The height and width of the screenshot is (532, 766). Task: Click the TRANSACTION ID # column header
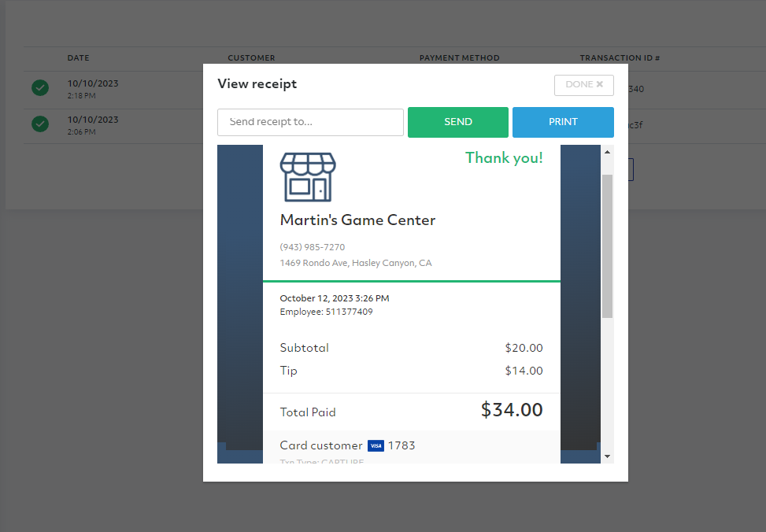[620, 58]
